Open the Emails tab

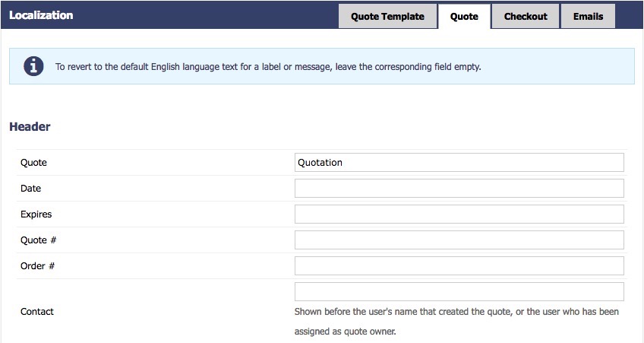pyautogui.click(x=588, y=17)
